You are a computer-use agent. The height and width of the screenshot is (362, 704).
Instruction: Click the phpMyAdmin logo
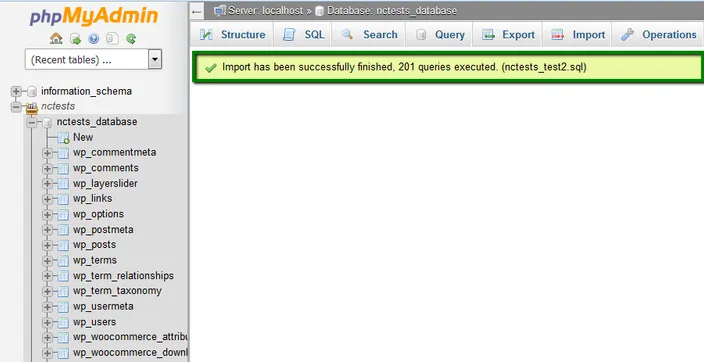[x=94, y=17]
